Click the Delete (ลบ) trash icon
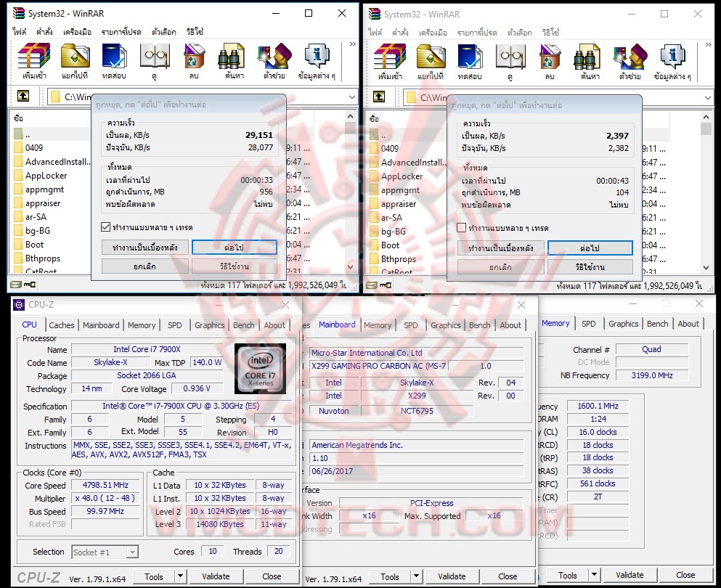This screenshot has width=721, height=588. click(x=192, y=58)
